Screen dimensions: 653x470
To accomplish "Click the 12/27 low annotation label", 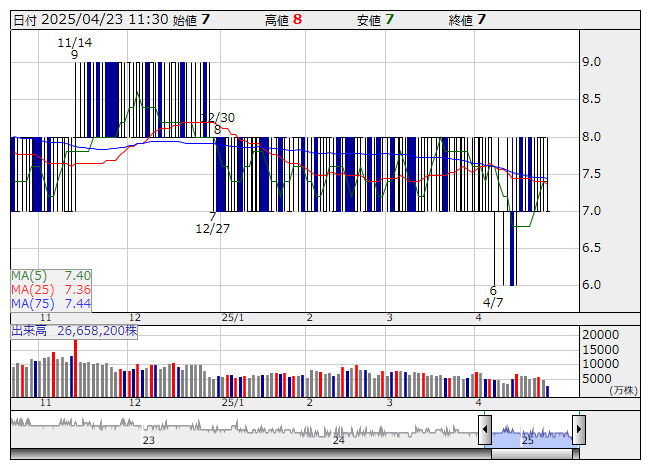I will 212,229.
